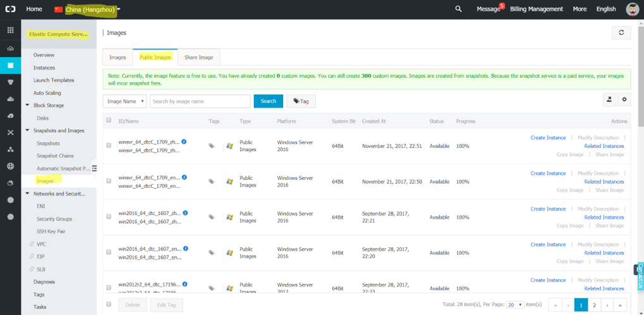This screenshot has height=315, width=644.
Task: Switch to the Share Image tab
Action: pos(199,57)
